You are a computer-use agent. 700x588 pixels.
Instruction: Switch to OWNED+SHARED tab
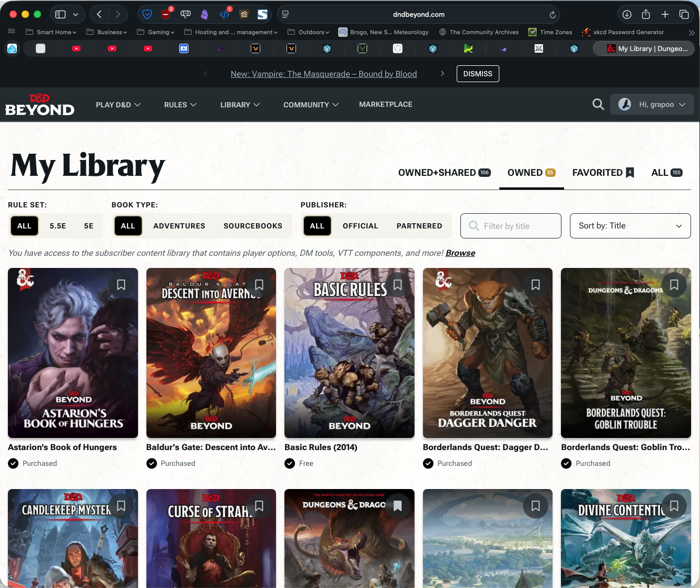pos(445,173)
